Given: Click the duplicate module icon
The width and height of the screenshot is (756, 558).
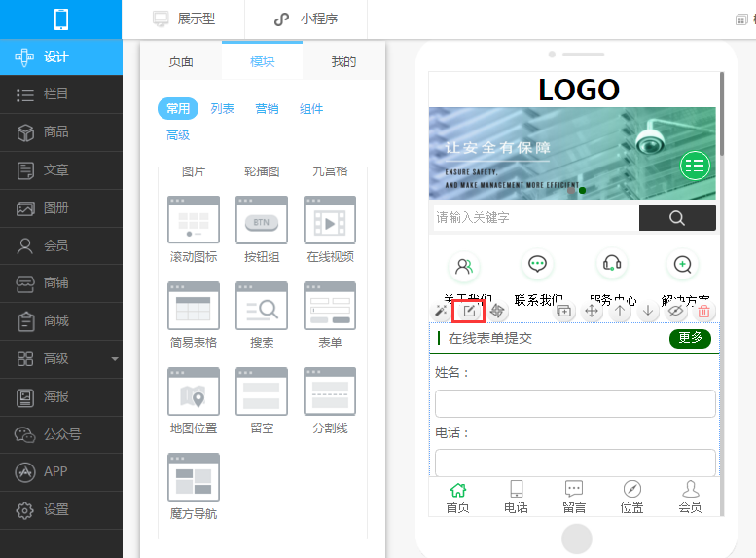Looking at the screenshot, I should [x=563, y=311].
